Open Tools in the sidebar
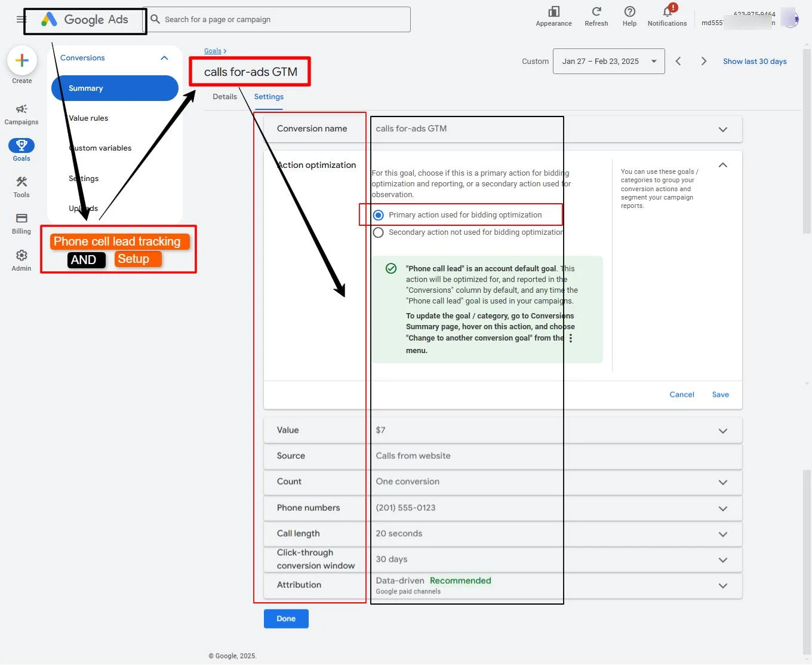Image resolution: width=812 pixels, height=665 pixels. pos(21,187)
